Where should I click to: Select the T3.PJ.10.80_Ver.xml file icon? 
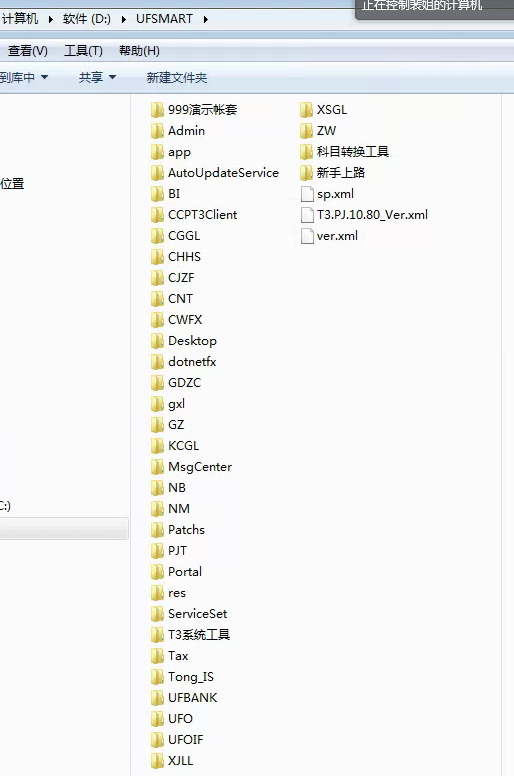click(x=307, y=215)
